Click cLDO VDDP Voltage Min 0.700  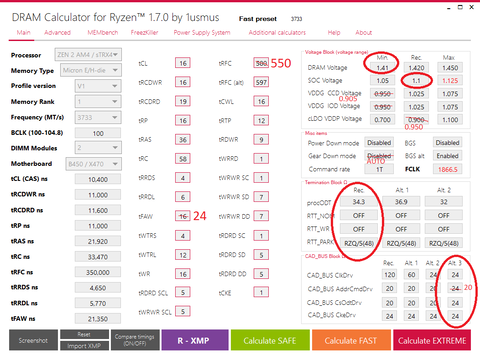(x=382, y=120)
